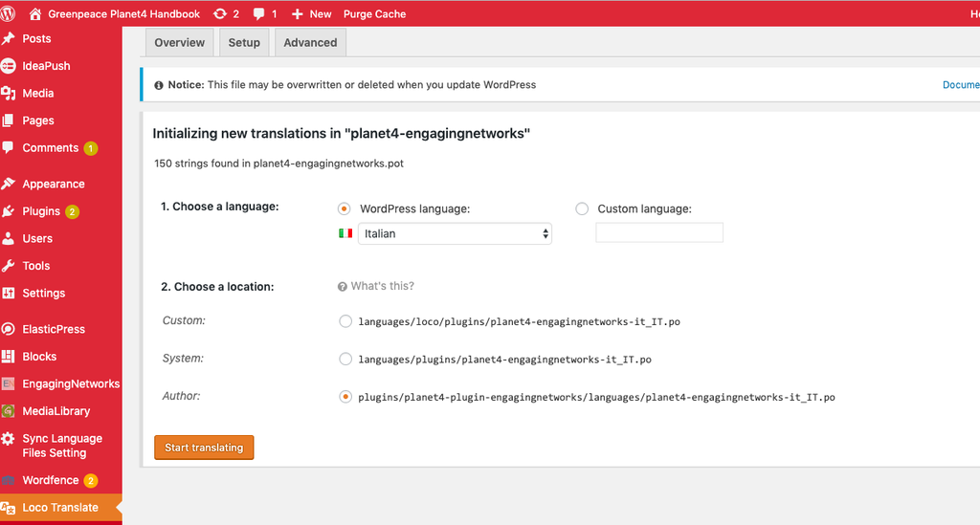Click the EngagingNetworks icon
The width and height of the screenshot is (980, 525).
pyautogui.click(x=8, y=383)
